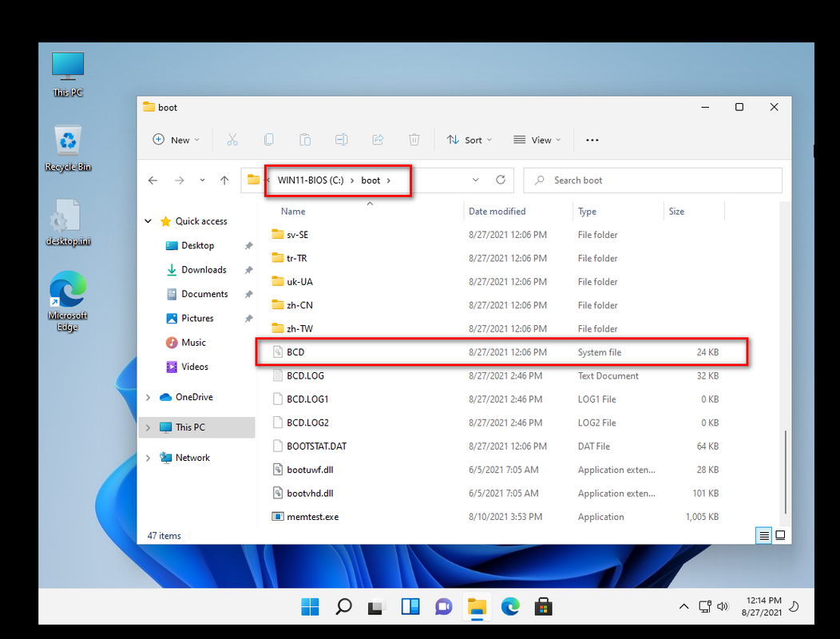
Task: Expand the This PC tree node
Action: tap(149, 427)
